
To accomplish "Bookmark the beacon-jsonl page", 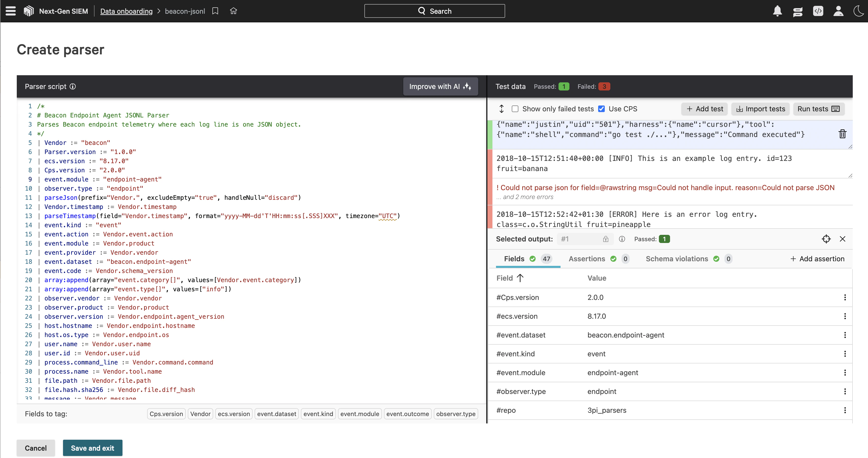I will click(215, 11).
